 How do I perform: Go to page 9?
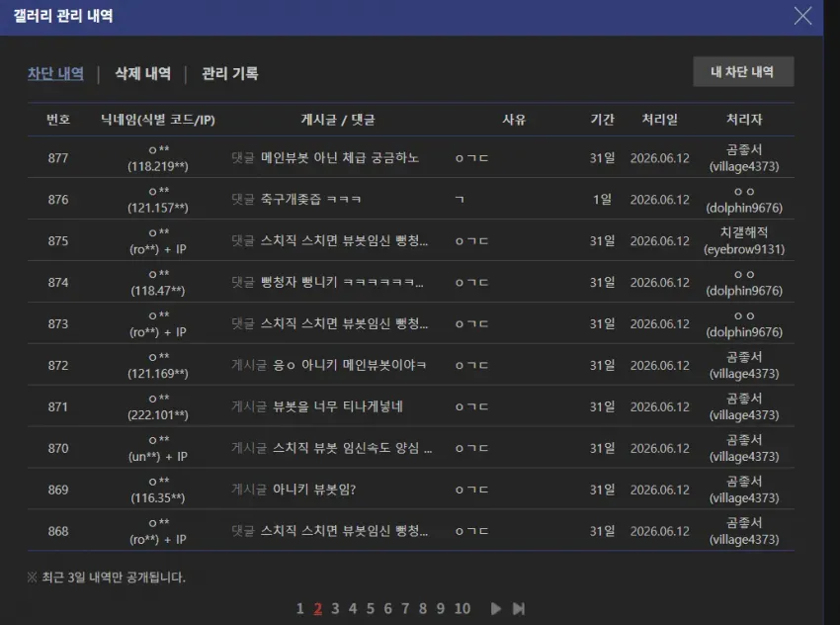(x=441, y=608)
